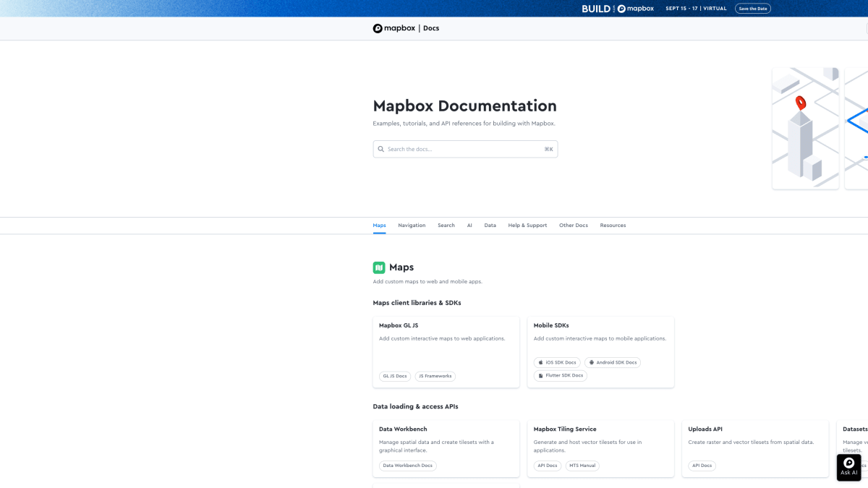Click the Mapbox logo in the Docs header
This screenshot has height=488, width=868.
click(393, 28)
